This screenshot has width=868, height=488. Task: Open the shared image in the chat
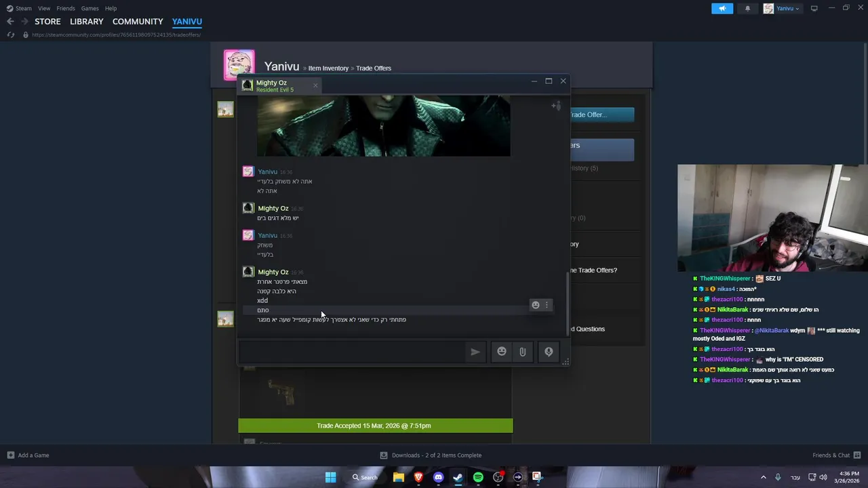point(384,126)
